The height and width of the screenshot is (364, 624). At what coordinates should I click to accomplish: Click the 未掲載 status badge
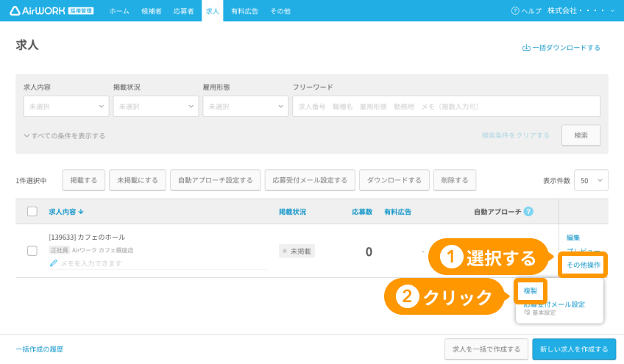[x=297, y=251]
